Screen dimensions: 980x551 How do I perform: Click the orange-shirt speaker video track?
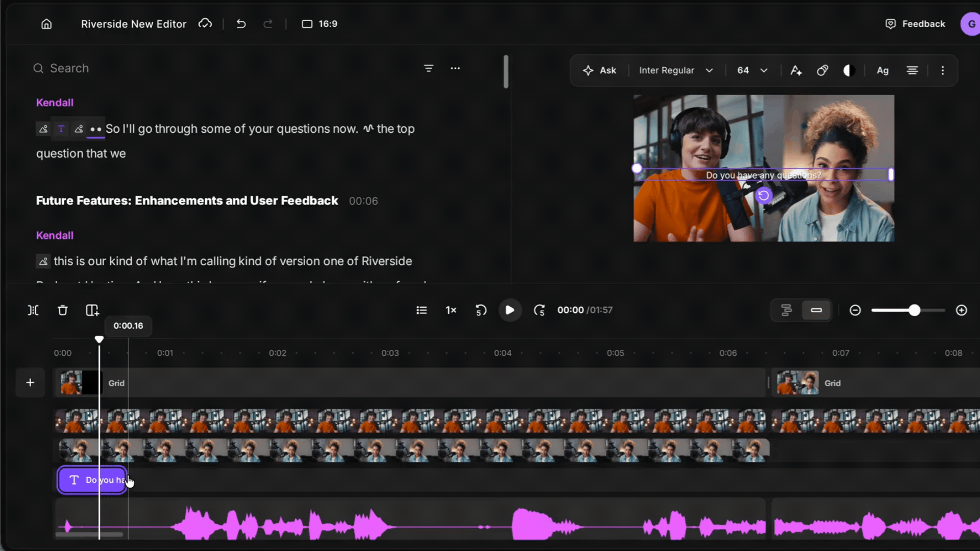click(x=410, y=421)
